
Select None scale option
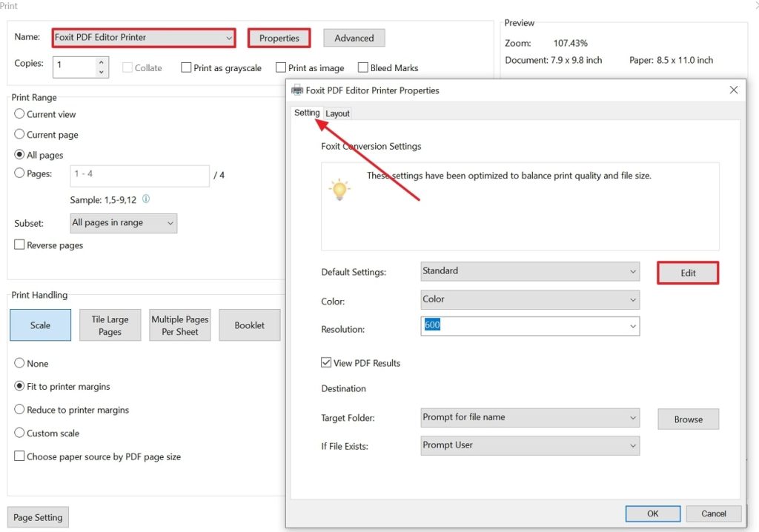[19, 362]
